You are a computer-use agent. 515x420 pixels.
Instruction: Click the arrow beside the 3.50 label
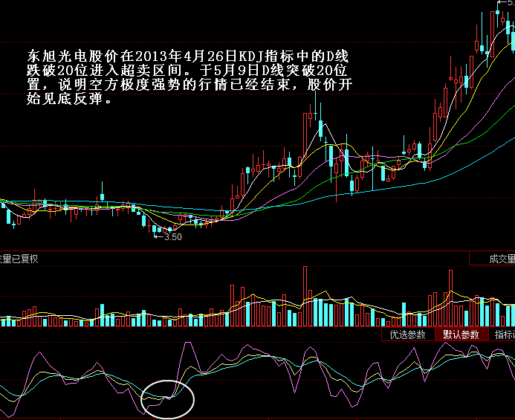click(158, 236)
